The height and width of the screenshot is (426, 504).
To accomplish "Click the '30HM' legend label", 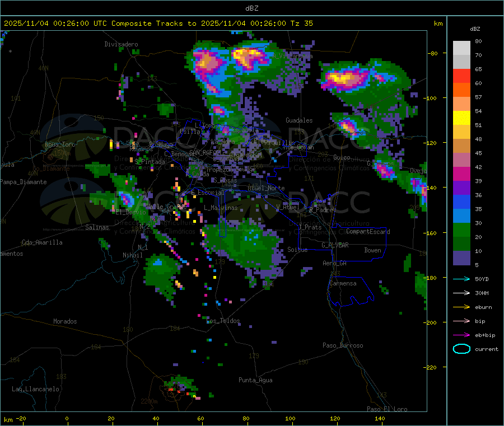I will [482, 293].
